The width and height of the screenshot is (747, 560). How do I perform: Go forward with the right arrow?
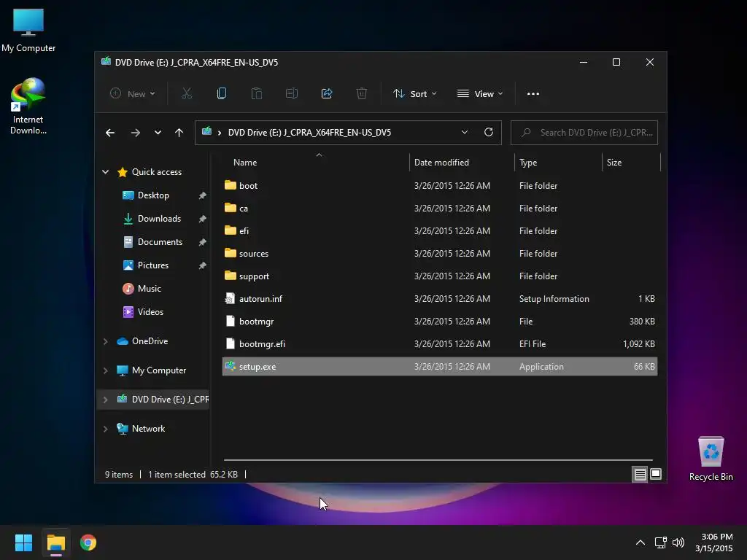point(136,133)
